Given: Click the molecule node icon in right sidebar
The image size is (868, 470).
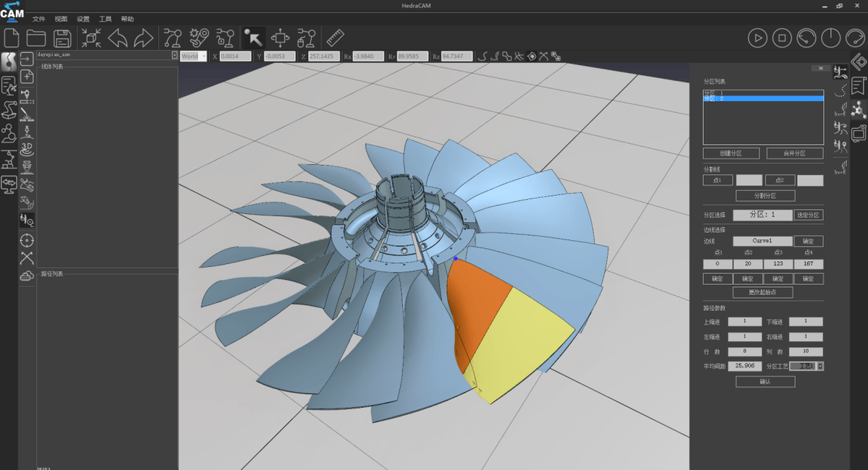Looking at the screenshot, I should click(x=859, y=110).
